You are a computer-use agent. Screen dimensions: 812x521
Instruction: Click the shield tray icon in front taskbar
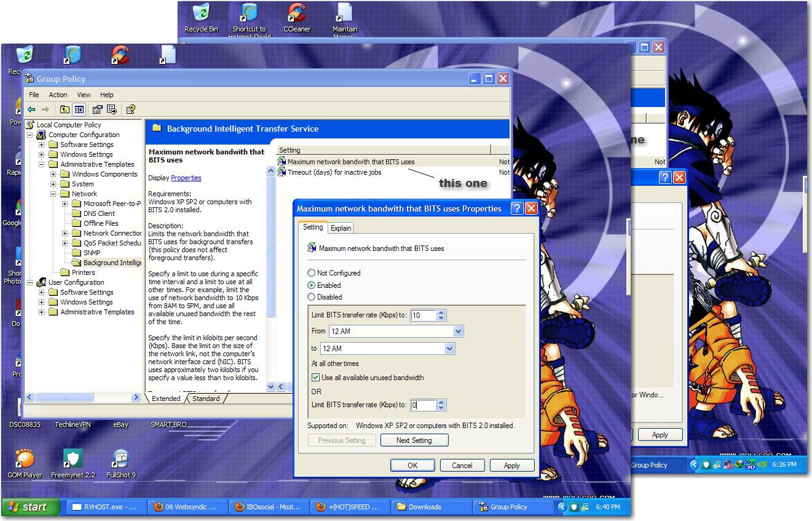coord(574,507)
